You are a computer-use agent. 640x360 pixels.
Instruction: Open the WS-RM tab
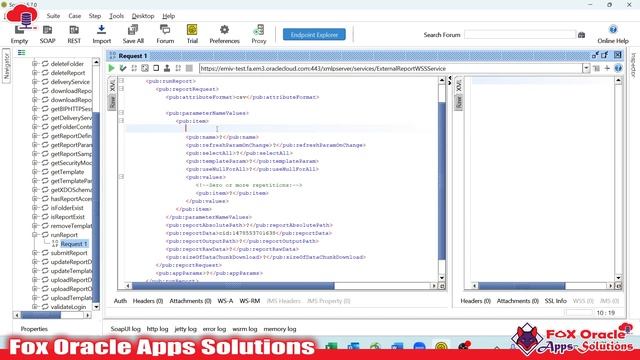pos(249,301)
